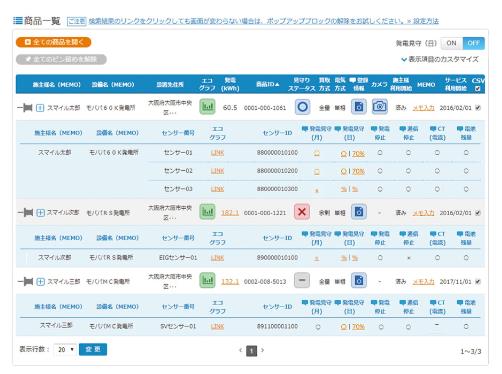Open LINK for センサー-03
The image size is (502, 374).
coord(217,189)
